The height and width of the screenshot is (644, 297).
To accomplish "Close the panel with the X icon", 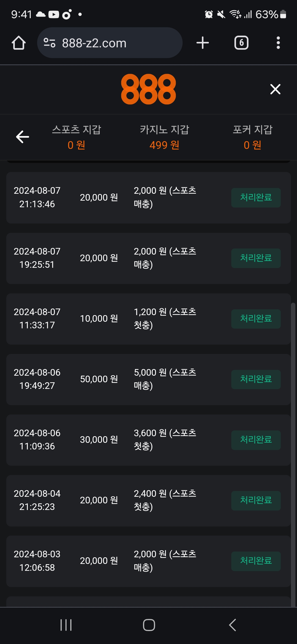I will pos(275,89).
